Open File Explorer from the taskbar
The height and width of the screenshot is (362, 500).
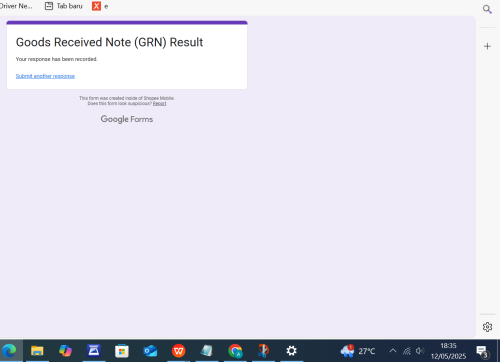point(37,351)
